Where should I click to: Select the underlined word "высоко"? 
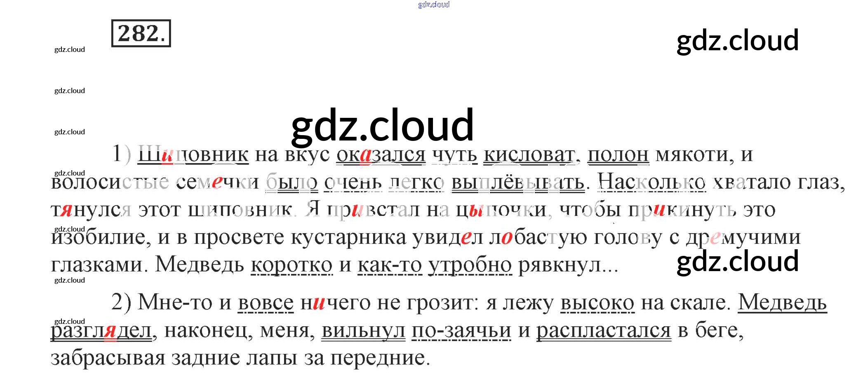[597, 303]
